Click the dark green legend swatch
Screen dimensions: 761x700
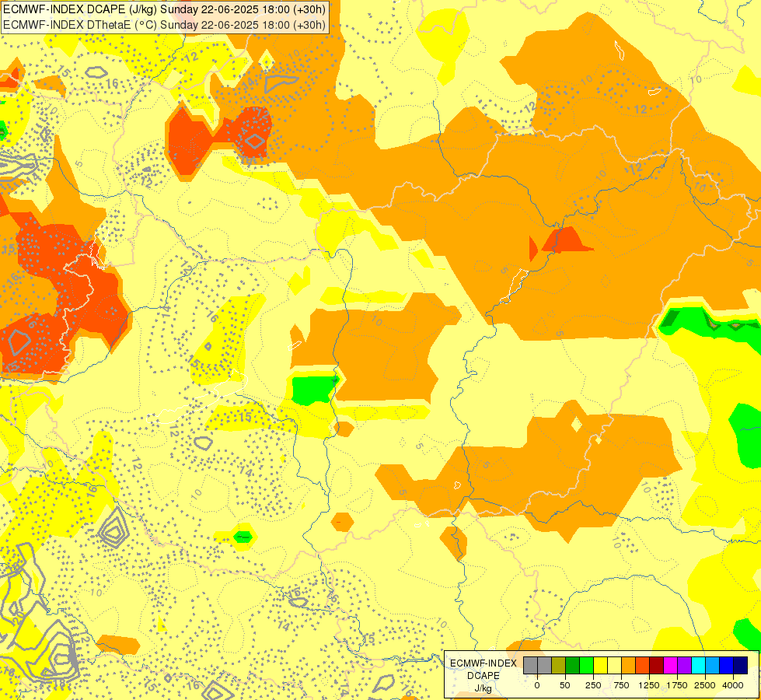tap(573, 665)
